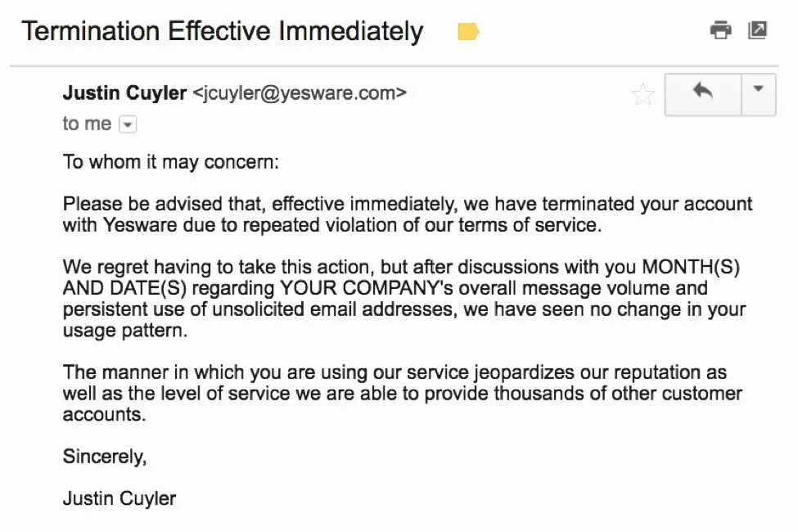Screen dimensions: 798x532
Task: Open the email in a new window
Action: (x=757, y=30)
